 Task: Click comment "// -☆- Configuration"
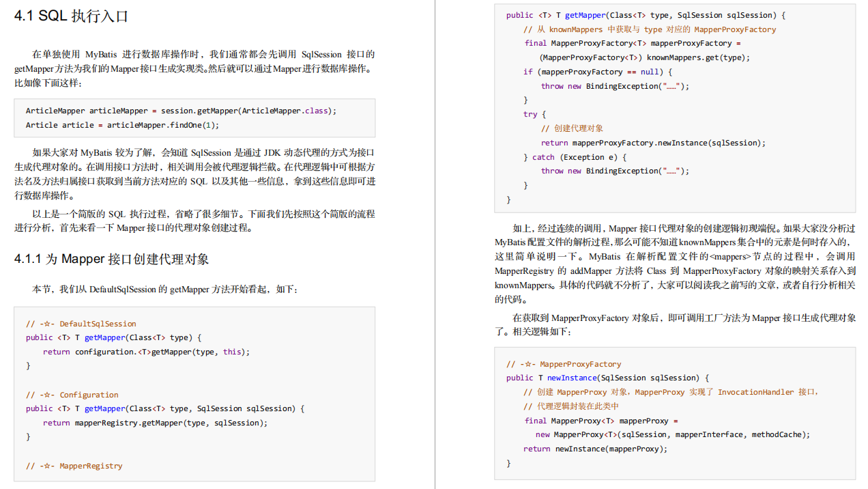[x=72, y=395]
